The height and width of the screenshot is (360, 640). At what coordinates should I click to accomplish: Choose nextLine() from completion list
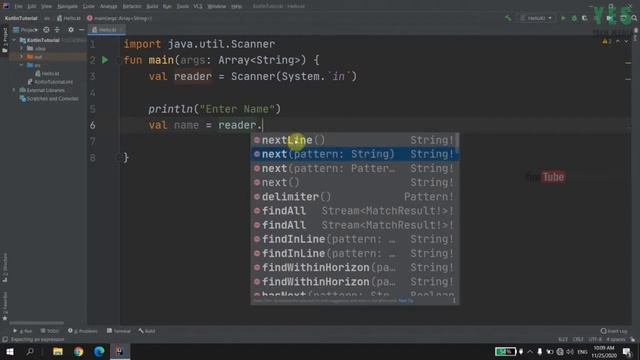pos(354,140)
